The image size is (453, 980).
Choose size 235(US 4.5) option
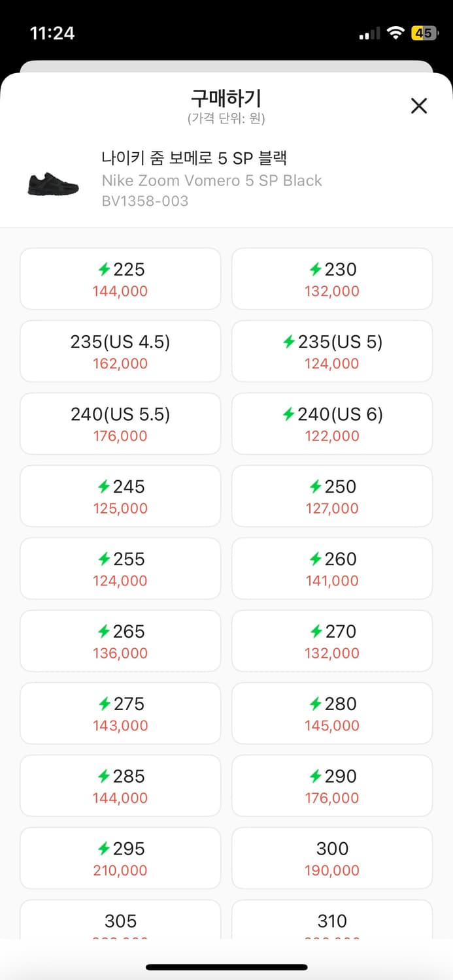pyautogui.click(x=120, y=351)
